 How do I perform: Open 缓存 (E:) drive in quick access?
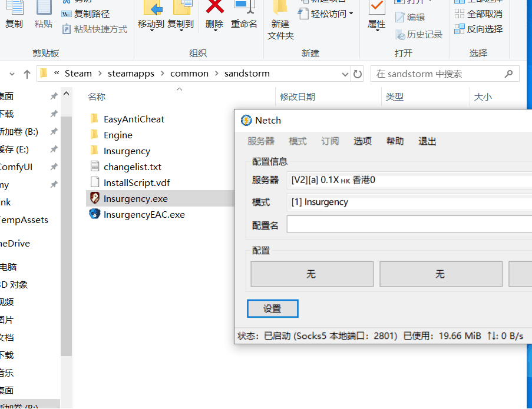click(14, 149)
